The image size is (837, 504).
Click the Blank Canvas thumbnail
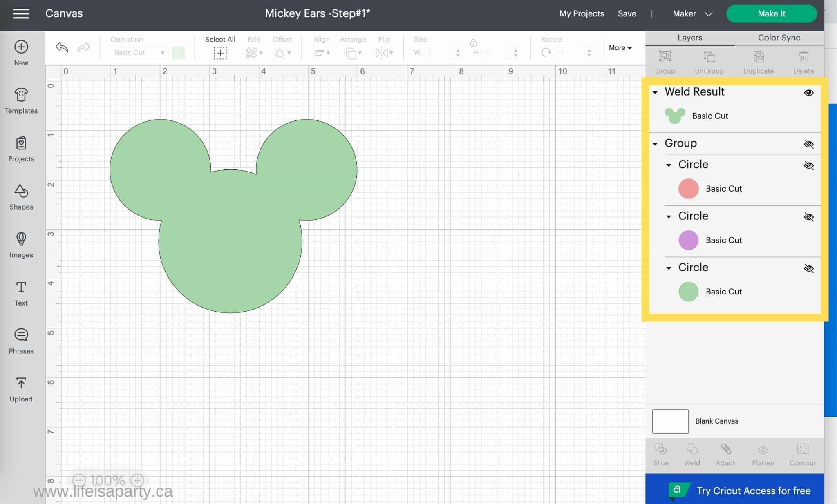(669, 421)
